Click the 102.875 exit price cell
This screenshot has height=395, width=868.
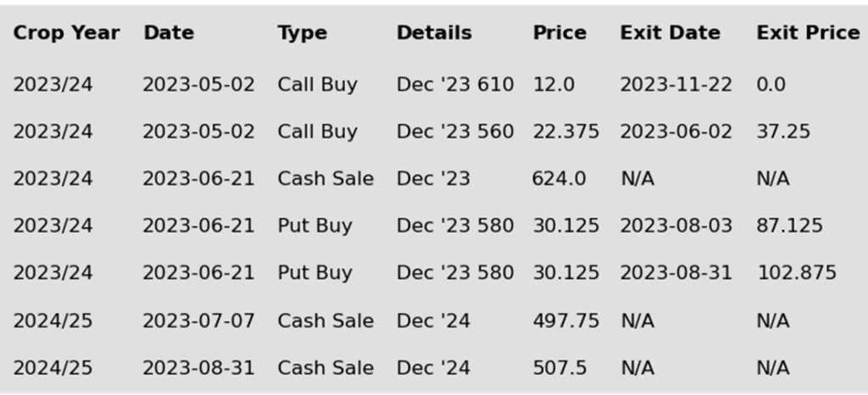point(797,273)
